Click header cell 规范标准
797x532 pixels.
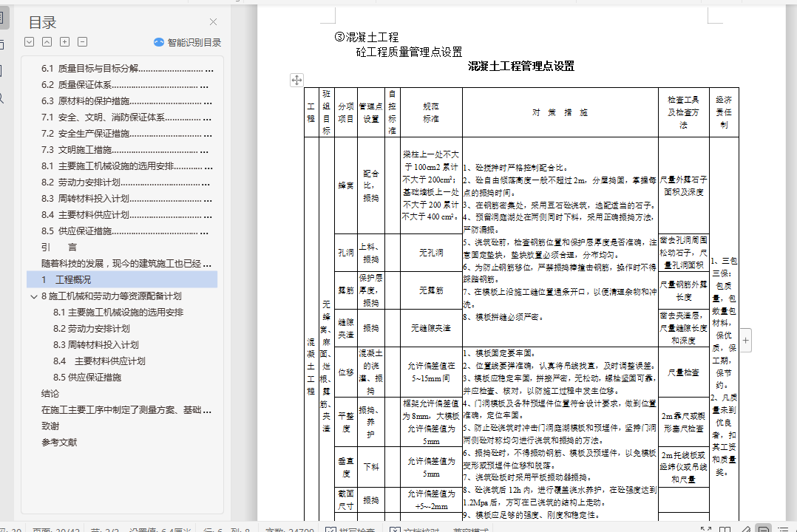(431, 112)
